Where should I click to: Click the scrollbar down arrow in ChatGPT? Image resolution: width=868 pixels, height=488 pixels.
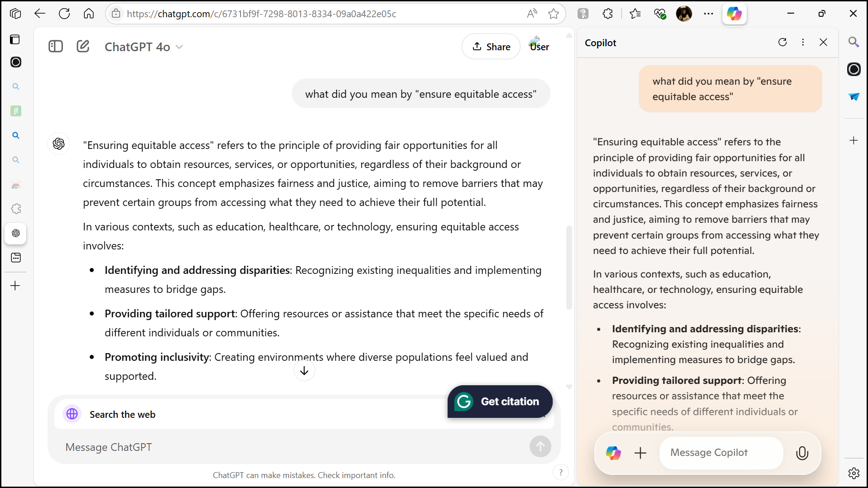click(x=569, y=388)
